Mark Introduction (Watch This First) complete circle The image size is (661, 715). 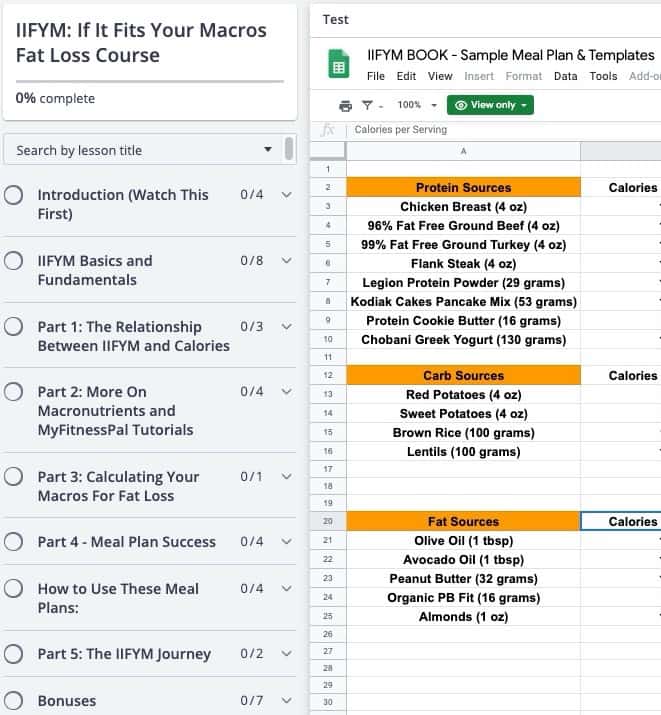pyautogui.click(x=13, y=195)
